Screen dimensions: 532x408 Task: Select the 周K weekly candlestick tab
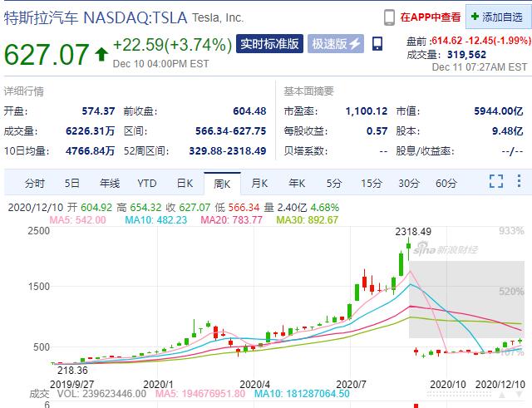click(222, 184)
